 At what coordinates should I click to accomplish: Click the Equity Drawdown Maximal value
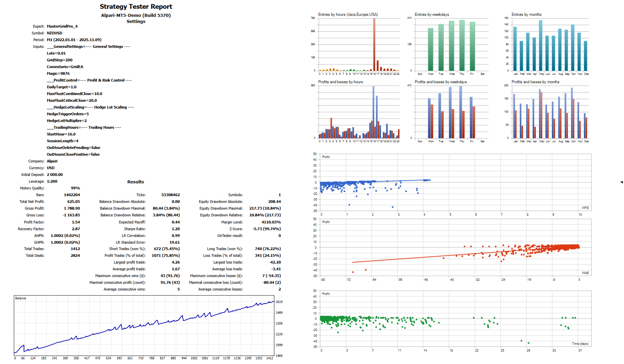(x=265, y=208)
